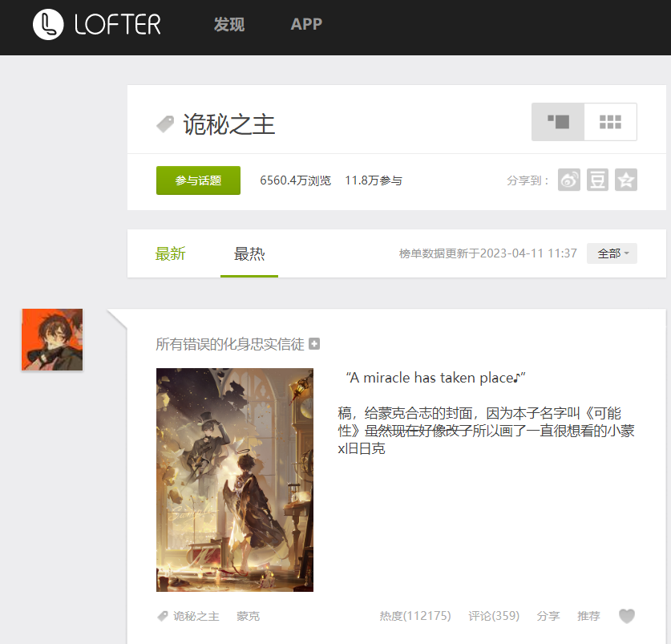
Task: Like the post with heart icon
Action: pyautogui.click(x=627, y=616)
